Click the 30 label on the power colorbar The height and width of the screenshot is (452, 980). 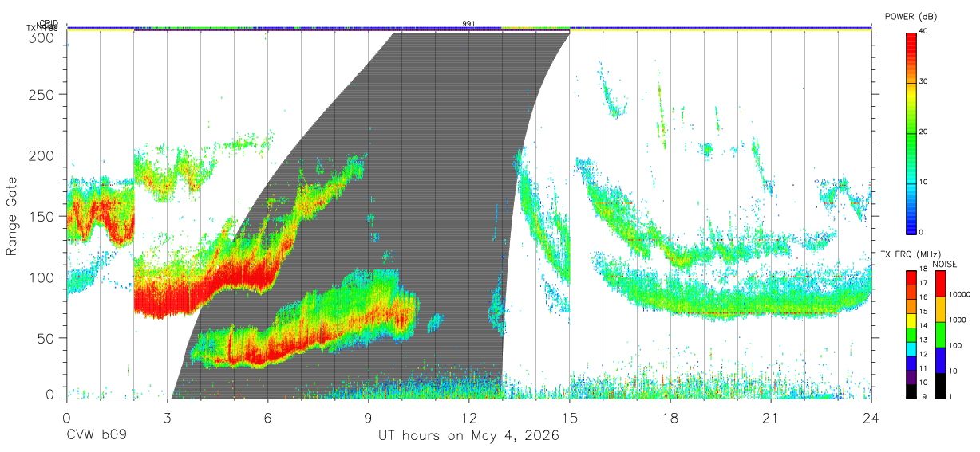point(925,82)
